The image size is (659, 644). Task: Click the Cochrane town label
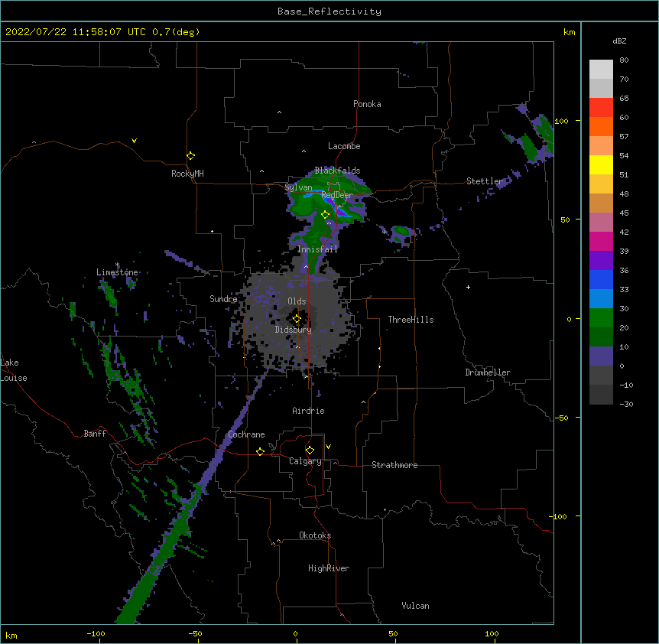[246, 434]
